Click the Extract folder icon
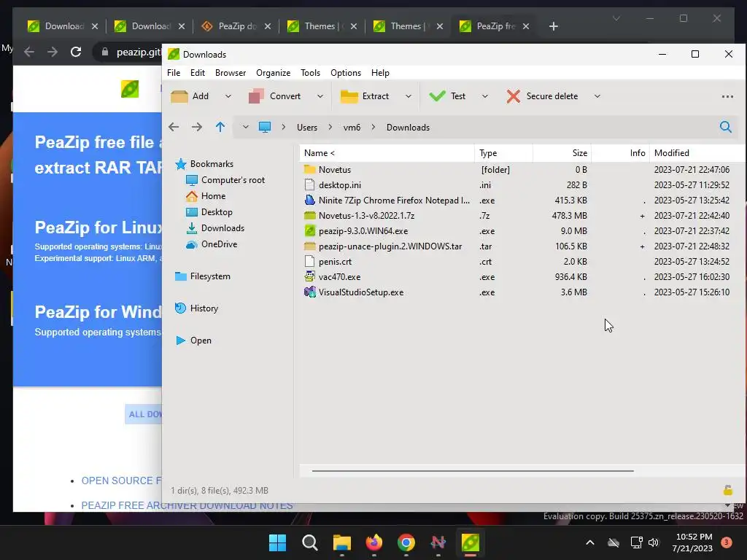This screenshot has height=560, width=747. [349, 96]
